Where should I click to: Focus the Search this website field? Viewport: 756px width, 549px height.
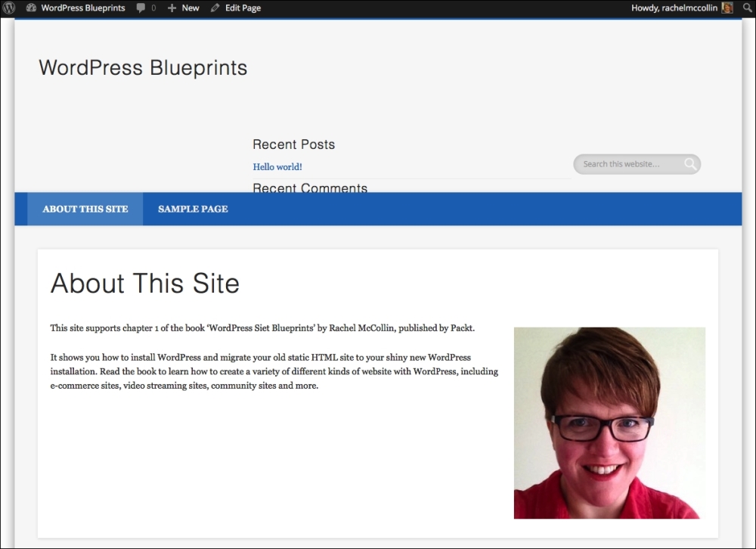637,164
